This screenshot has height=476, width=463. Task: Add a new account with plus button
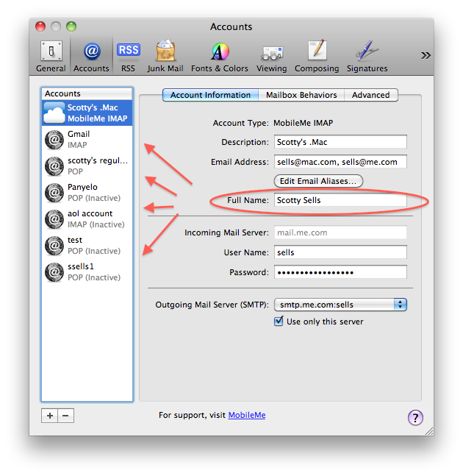50,416
